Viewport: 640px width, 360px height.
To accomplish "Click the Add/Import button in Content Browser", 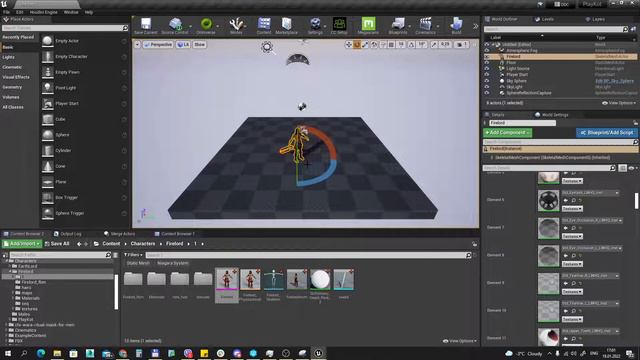I will click(x=22, y=244).
